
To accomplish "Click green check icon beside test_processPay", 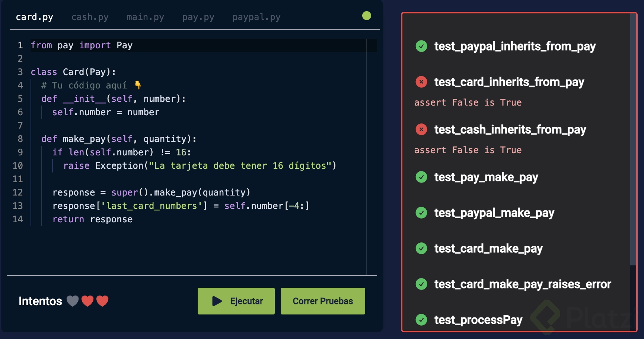I will (x=421, y=320).
